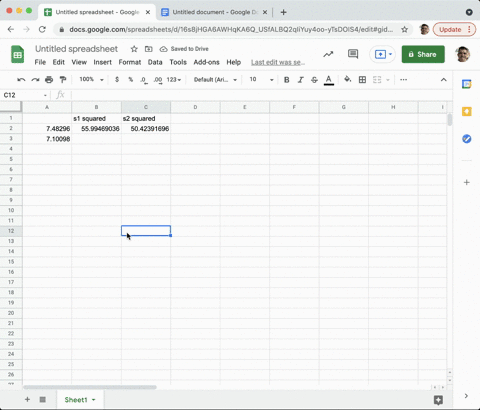Get add-ons with the side panel plus
Viewport: 480px width, 410px height.
point(467,182)
